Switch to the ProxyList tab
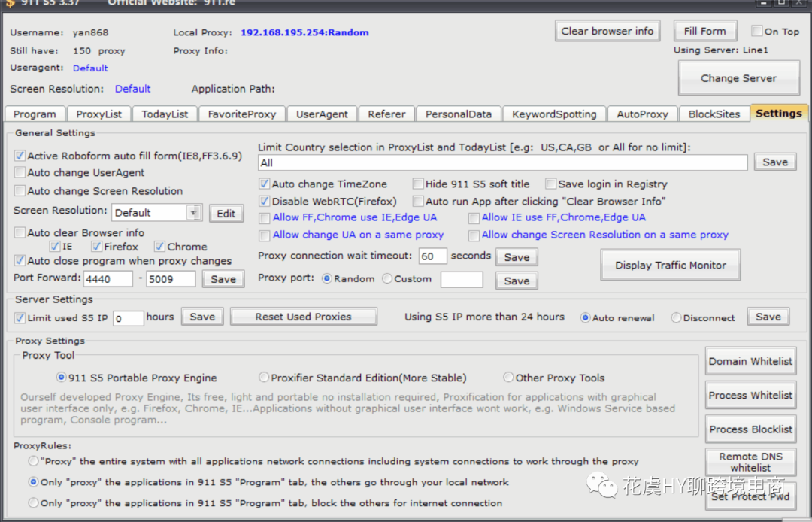Screen dimensions: 812x522 coord(98,114)
